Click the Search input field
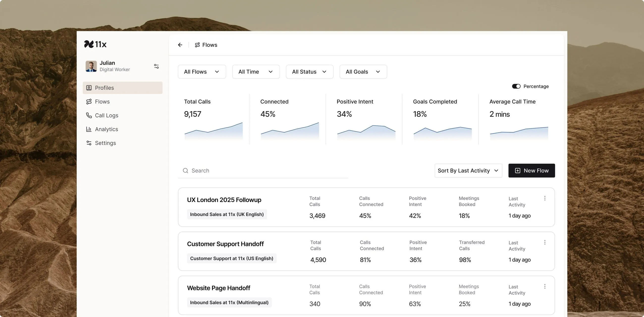 point(263,170)
